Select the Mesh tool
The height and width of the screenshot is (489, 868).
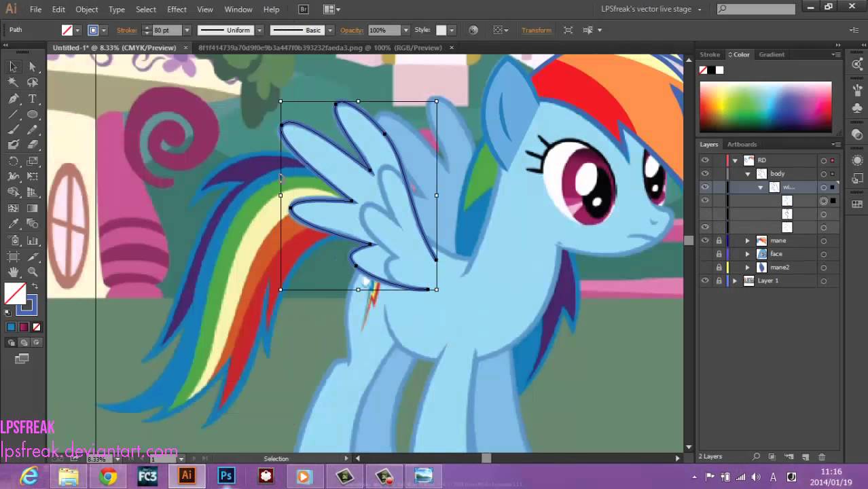click(13, 209)
